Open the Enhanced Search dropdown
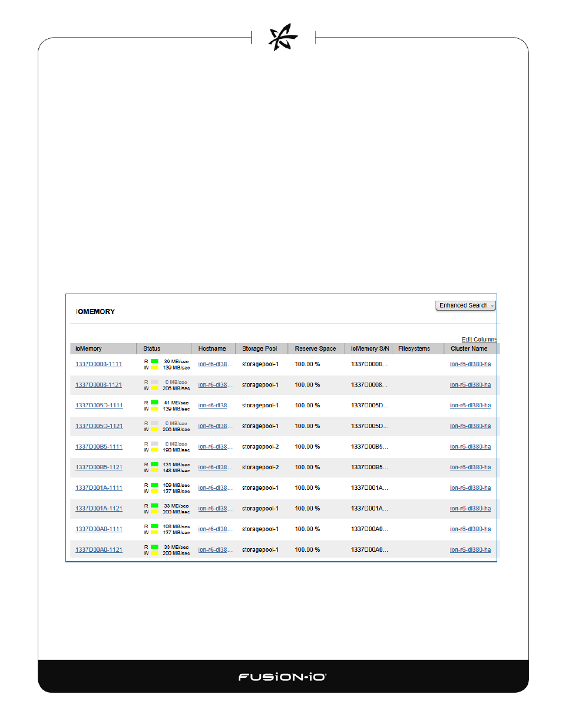562x728 pixels. [x=465, y=305]
